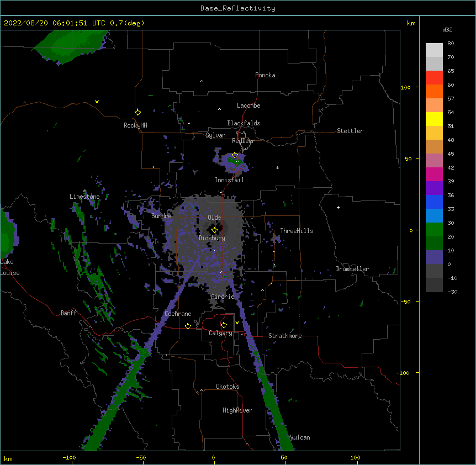Click the Okotoks label
The height and width of the screenshot is (465, 476).
click(228, 387)
